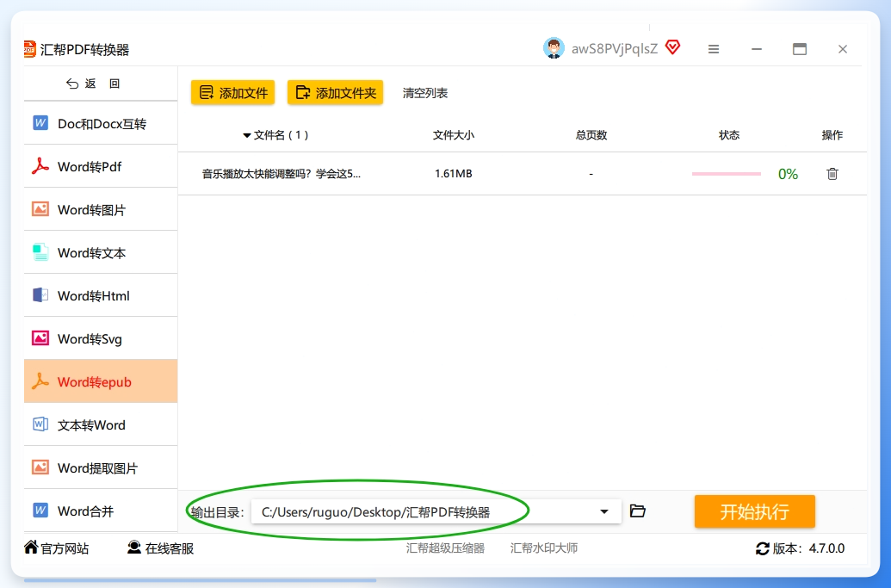Select Word转Pdf conversion mode
Screen dimensions: 891x588
click(101, 166)
